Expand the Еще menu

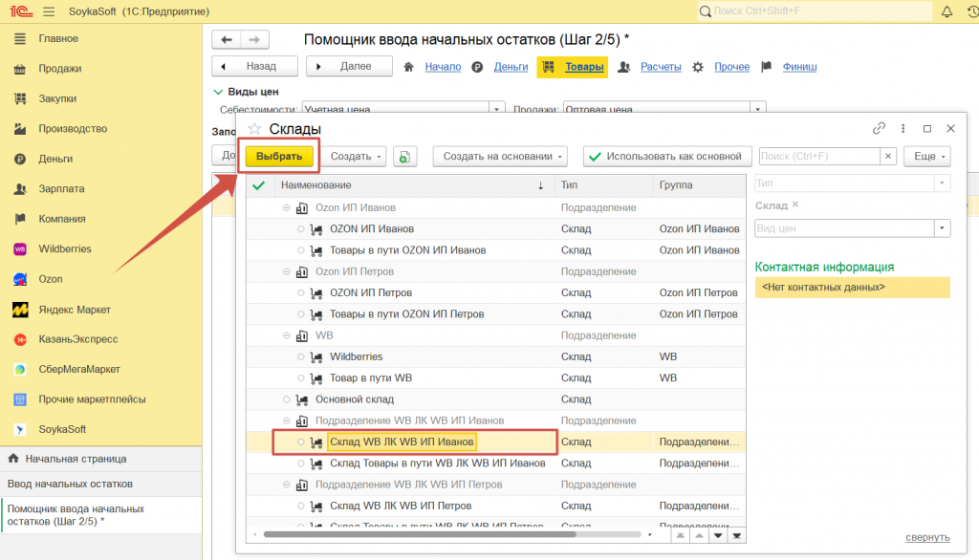tap(930, 157)
